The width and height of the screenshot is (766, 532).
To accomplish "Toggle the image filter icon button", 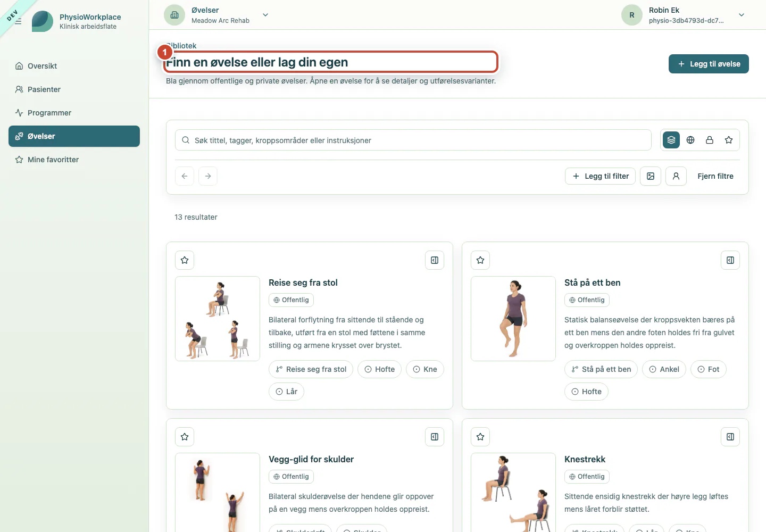I will tap(651, 176).
